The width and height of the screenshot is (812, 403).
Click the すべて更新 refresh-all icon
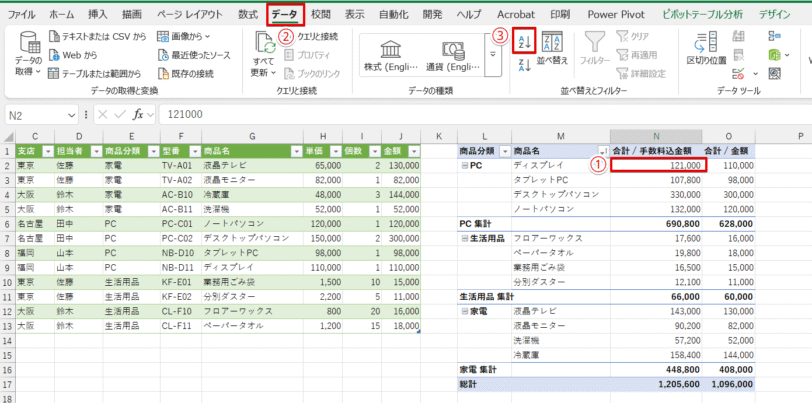coord(265,54)
